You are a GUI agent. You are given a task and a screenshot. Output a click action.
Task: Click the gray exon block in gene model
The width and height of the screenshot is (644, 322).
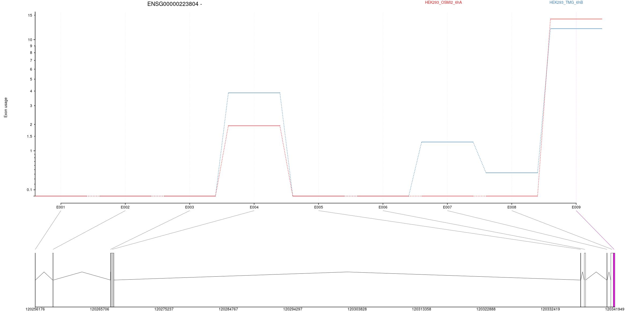(112, 280)
